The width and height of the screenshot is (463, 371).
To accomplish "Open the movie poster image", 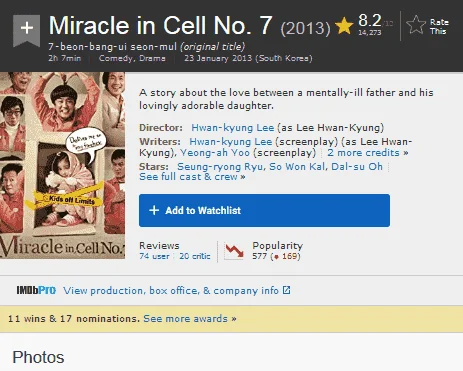I will pyautogui.click(x=62, y=165).
